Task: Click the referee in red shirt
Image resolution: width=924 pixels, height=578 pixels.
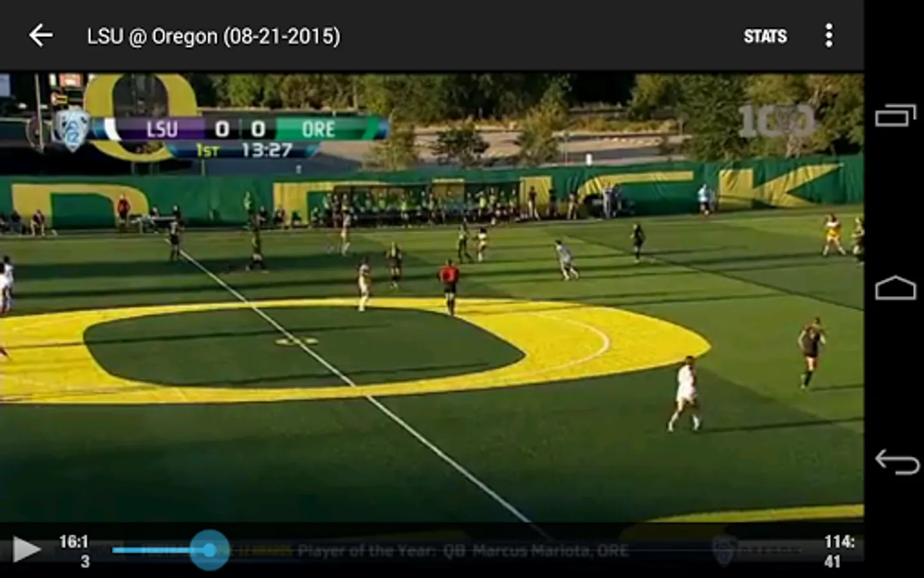Action: click(x=449, y=286)
